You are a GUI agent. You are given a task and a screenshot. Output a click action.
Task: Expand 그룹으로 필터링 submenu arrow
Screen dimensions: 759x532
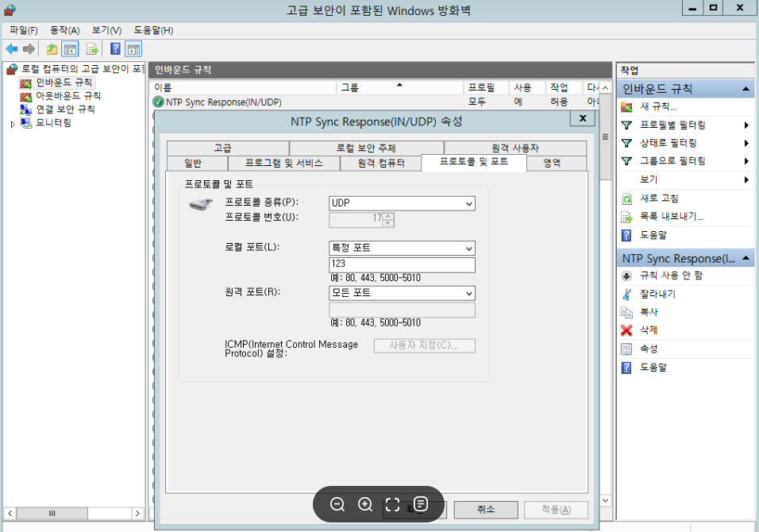coord(747,161)
